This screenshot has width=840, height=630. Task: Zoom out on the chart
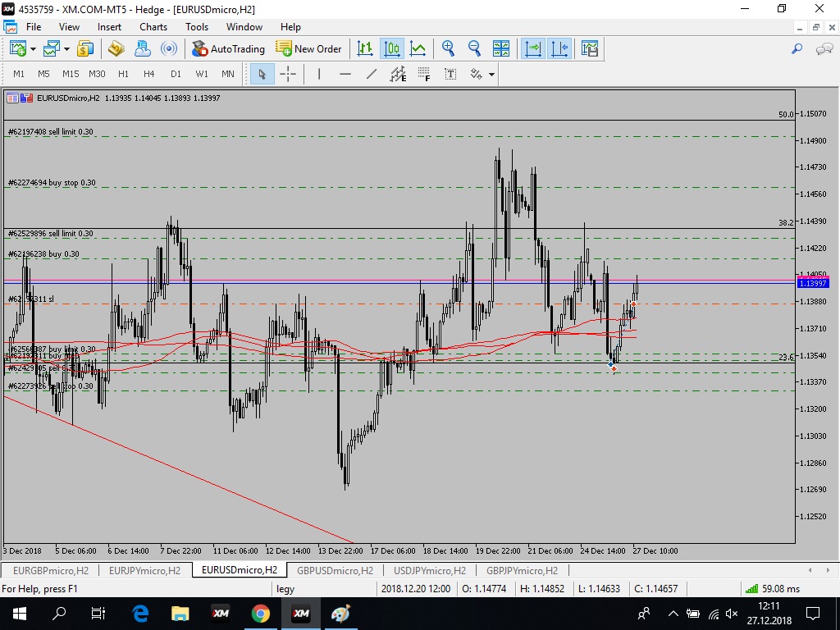point(474,48)
